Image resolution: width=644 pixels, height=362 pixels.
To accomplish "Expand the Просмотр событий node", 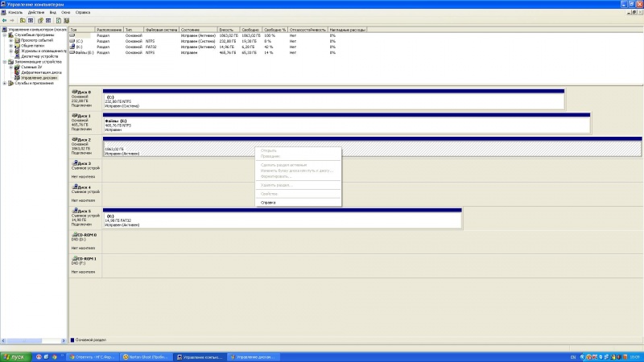I will click(x=11, y=41).
